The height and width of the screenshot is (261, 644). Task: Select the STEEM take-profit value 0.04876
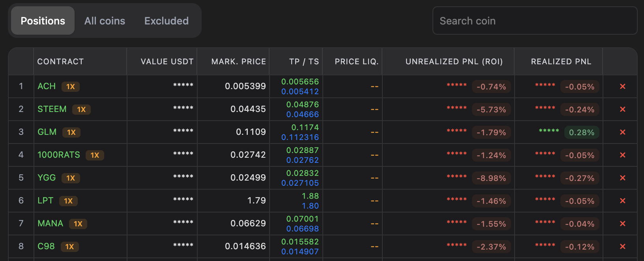303,104
